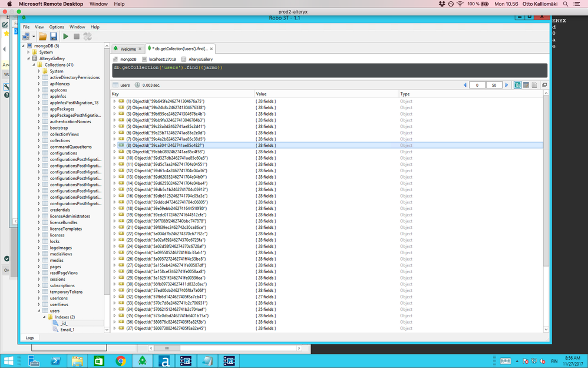This screenshot has height=368, width=588.
Task: Go to previous results page arrow
Action: tap(465, 86)
